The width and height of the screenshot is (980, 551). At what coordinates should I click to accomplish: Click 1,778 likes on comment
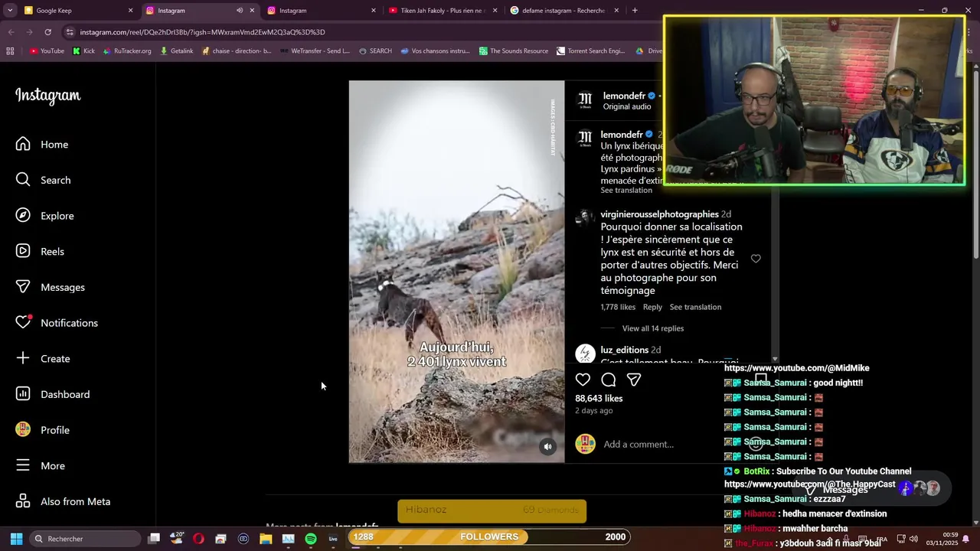tap(618, 307)
